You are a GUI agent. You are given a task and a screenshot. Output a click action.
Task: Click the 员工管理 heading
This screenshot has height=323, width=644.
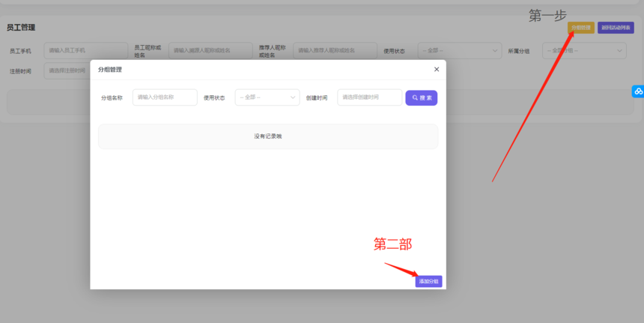21,28
